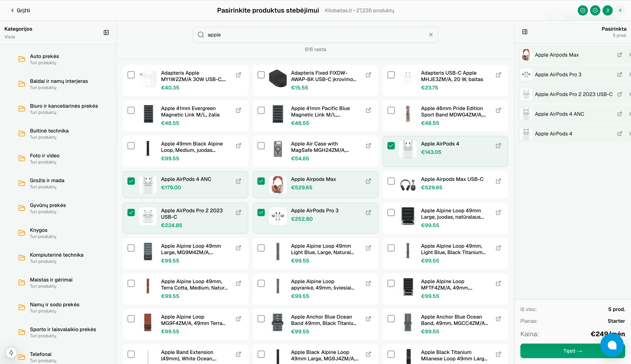
Task: Open external link for Apple Airpods Max USB-C
Action: pos(498,181)
